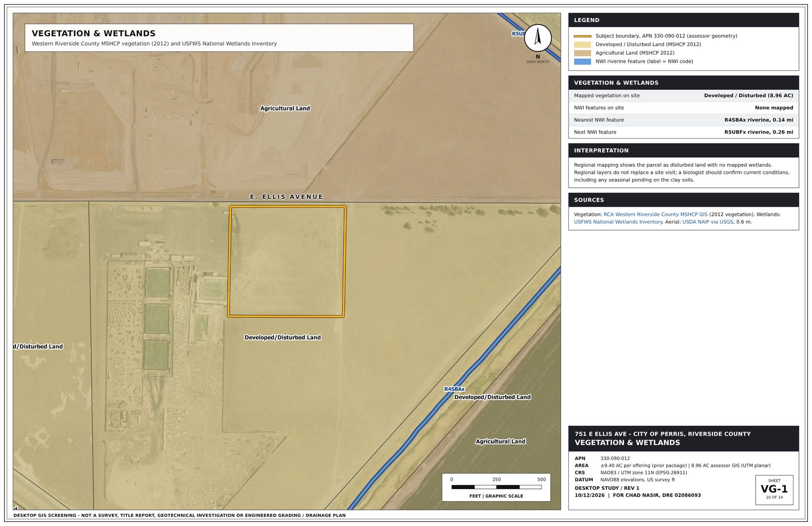Click the None mapped value

(774, 107)
